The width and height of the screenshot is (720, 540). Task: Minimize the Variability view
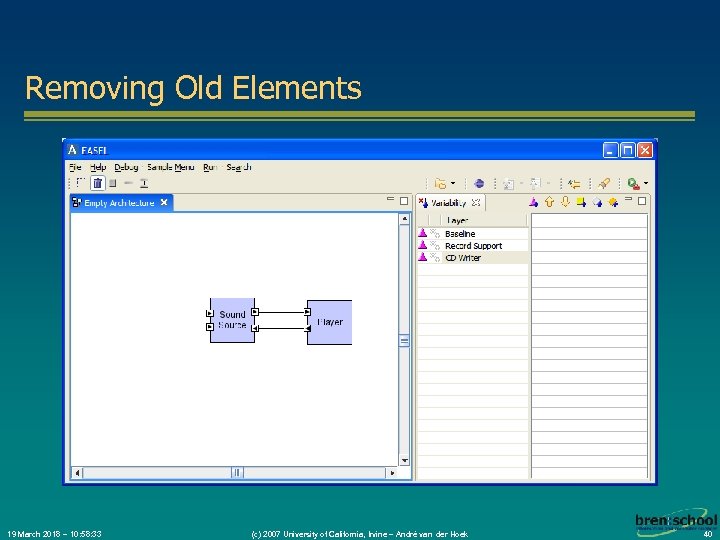[629, 199]
